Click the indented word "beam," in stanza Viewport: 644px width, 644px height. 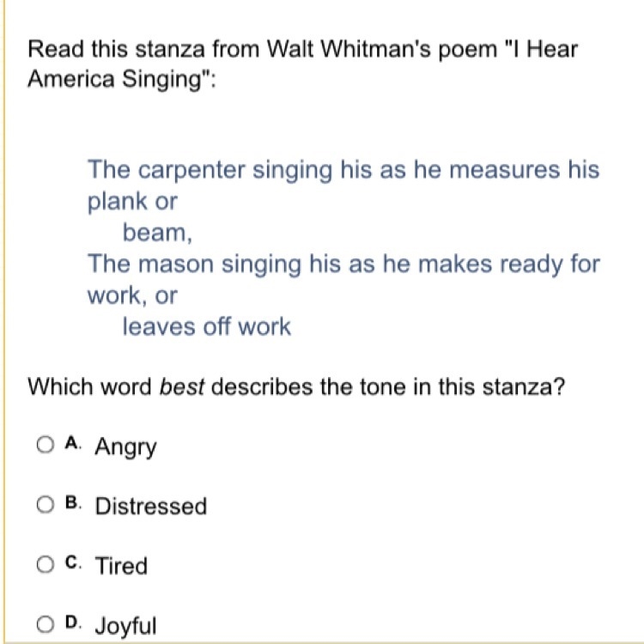click(158, 233)
